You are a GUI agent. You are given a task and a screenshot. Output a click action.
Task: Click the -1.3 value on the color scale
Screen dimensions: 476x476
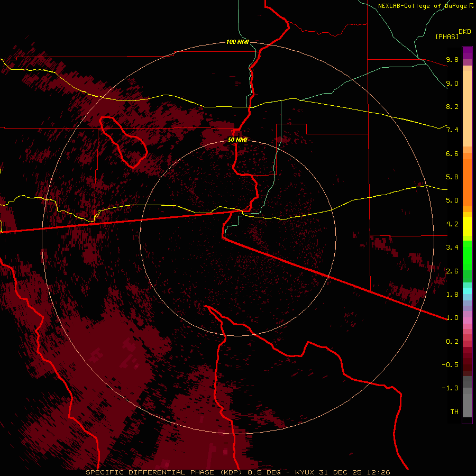(x=450, y=388)
